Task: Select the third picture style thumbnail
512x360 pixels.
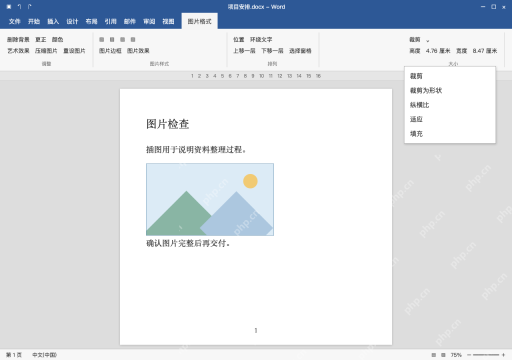Action: [x=122, y=39]
